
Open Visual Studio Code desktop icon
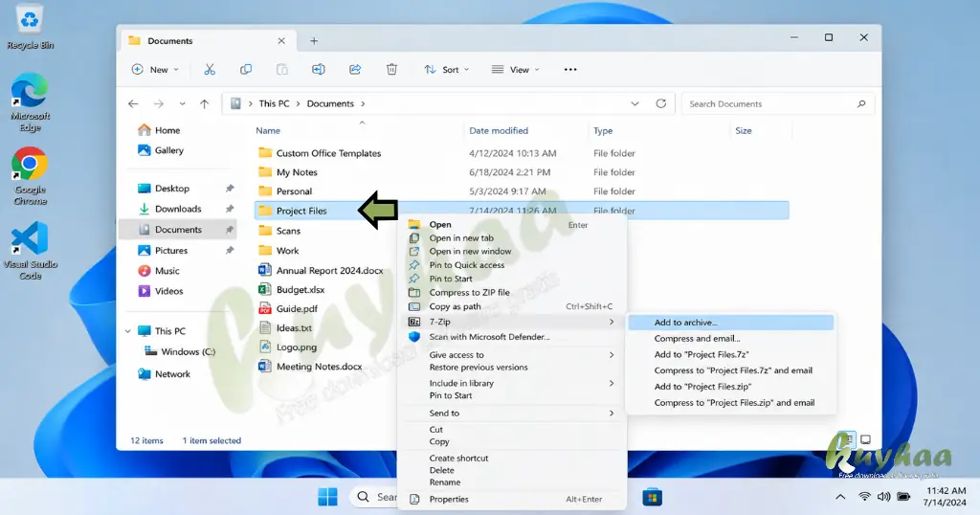pyautogui.click(x=30, y=251)
